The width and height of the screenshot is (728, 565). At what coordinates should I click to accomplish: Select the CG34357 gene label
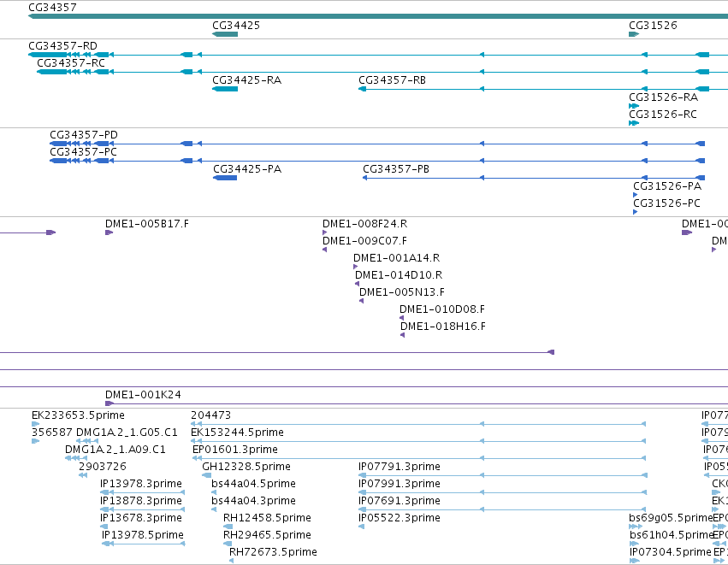click(52, 8)
